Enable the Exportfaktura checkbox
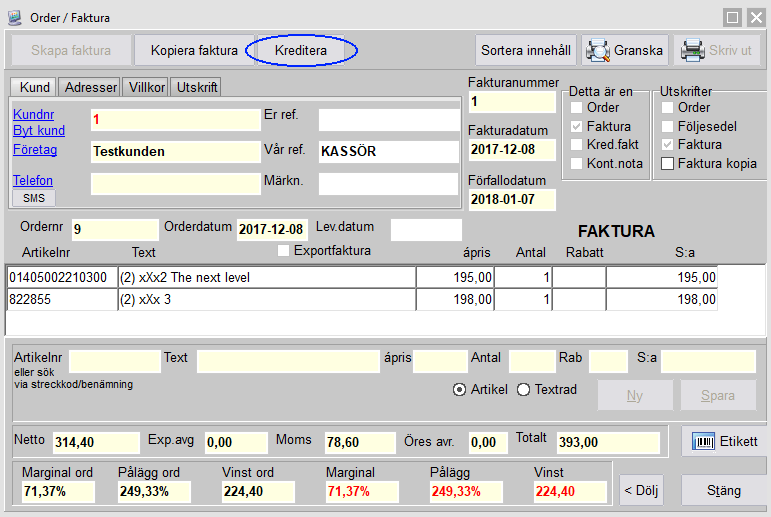Image resolution: width=771 pixels, height=517 pixels. click(x=283, y=251)
